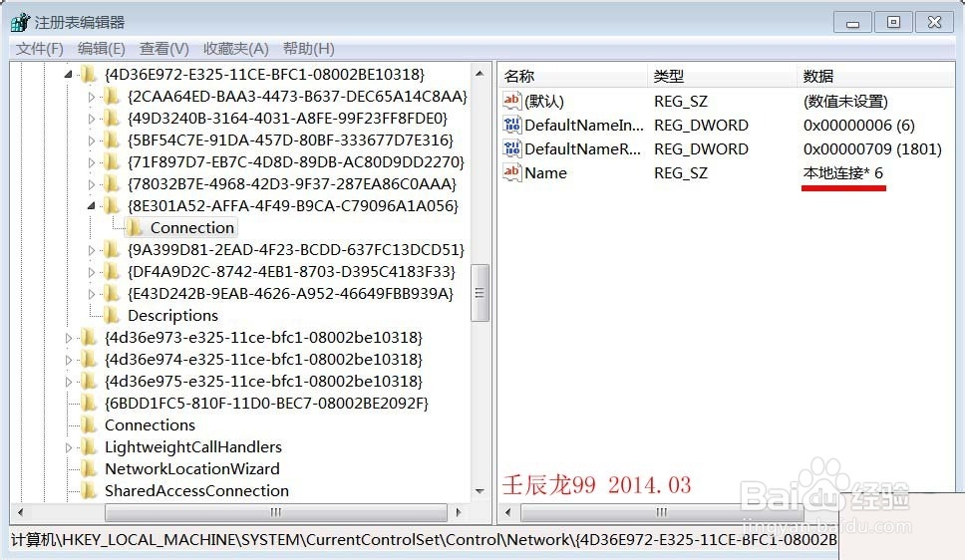Open the 文件(F) menu
This screenshot has width=965, height=560.
coord(40,49)
